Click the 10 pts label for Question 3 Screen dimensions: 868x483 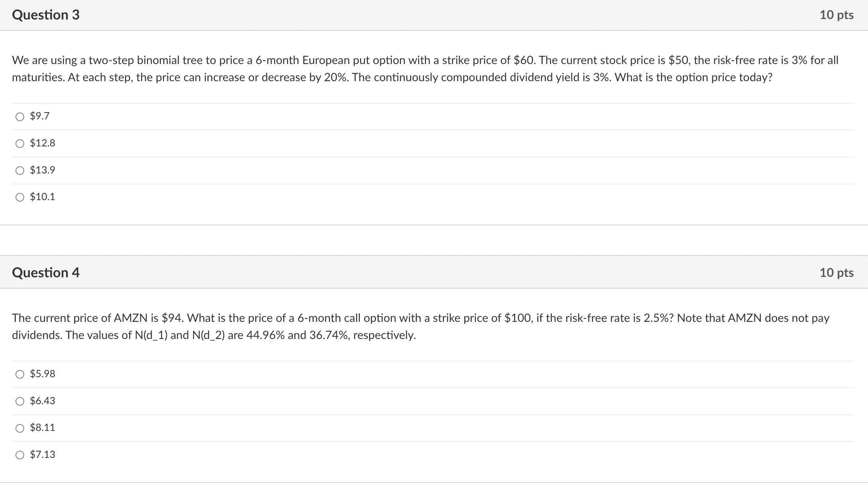(837, 15)
